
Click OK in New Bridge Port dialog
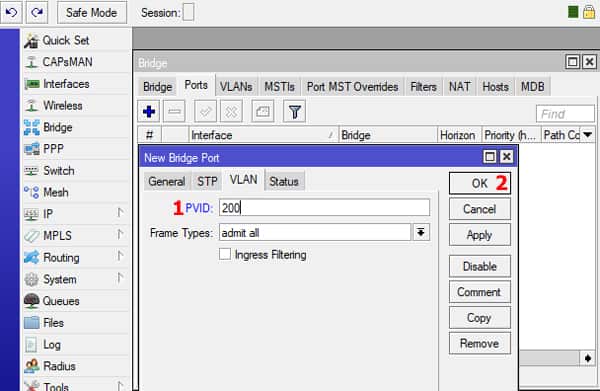[479, 183]
